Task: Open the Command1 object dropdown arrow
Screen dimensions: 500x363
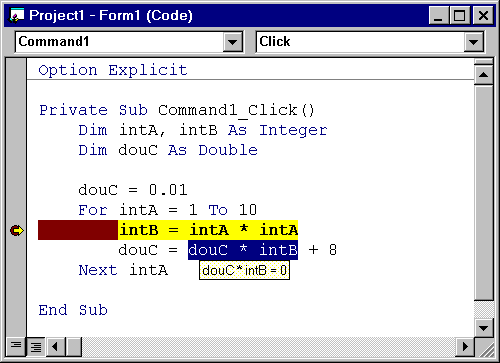Action: pyautogui.click(x=233, y=42)
